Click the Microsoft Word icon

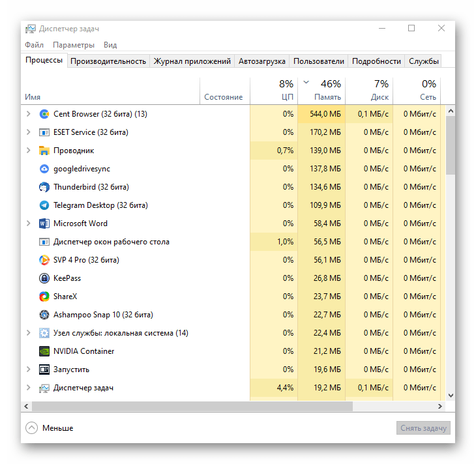(x=44, y=224)
